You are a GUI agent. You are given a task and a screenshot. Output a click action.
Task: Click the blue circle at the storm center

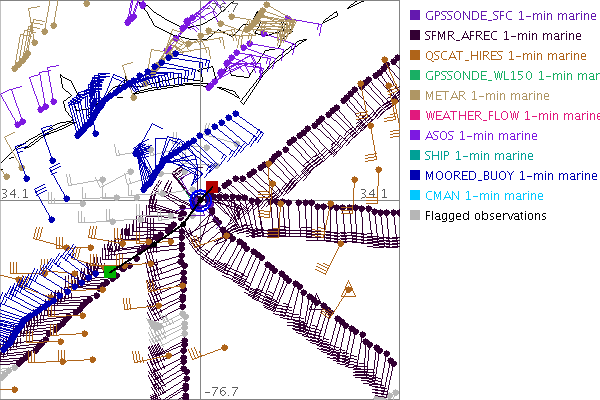tap(200, 200)
